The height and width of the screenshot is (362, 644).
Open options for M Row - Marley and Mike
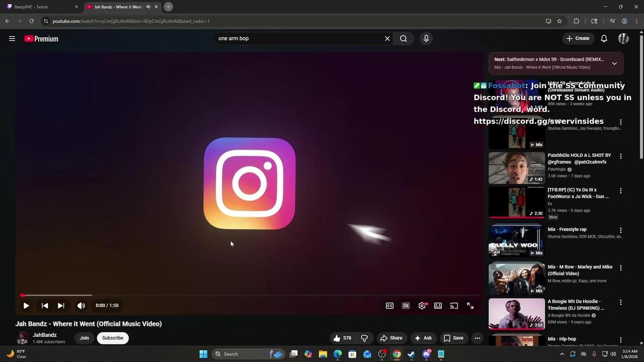620,268
